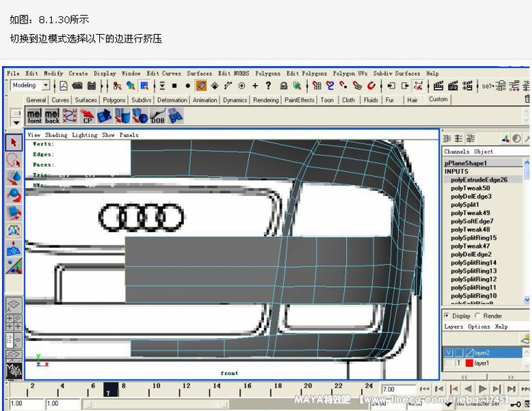
Task: Open the Panels viewport menu
Action: click(x=129, y=135)
